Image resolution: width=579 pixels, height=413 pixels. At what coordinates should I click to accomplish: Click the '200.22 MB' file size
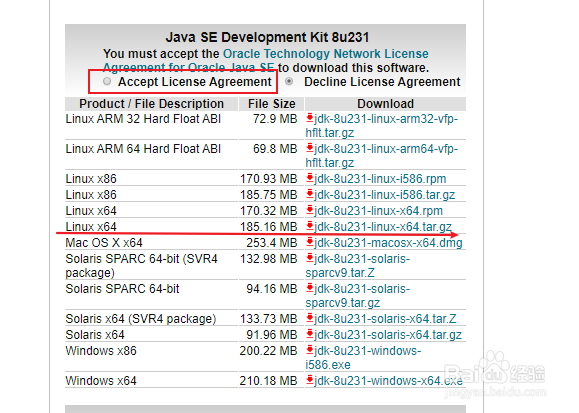(x=268, y=351)
